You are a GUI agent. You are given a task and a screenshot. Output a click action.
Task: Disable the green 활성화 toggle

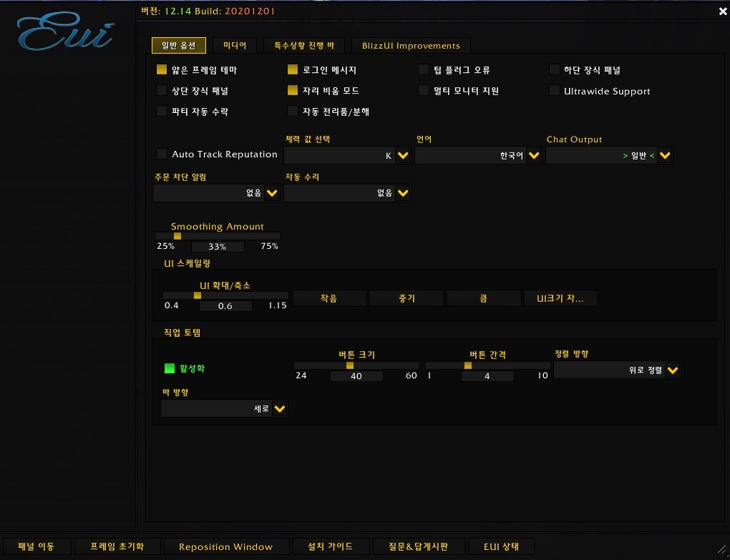170,368
